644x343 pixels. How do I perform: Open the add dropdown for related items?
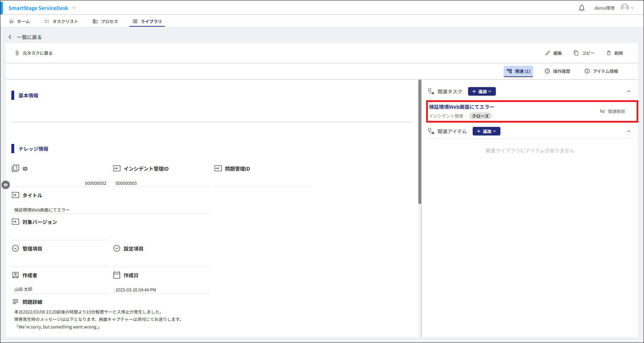point(486,131)
